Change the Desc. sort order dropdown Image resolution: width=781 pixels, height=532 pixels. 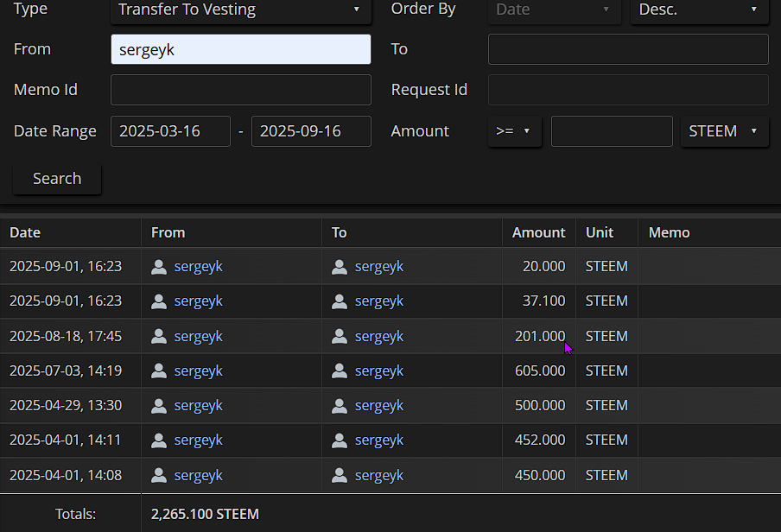point(699,10)
